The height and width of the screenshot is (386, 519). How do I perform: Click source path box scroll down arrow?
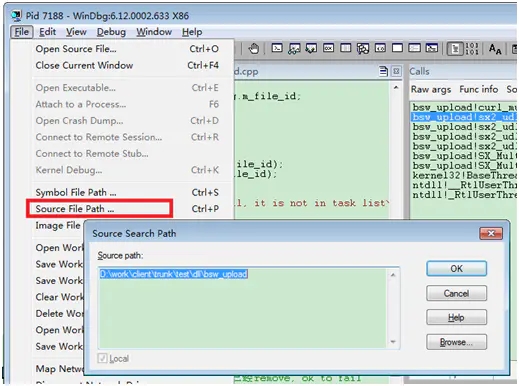point(393,342)
